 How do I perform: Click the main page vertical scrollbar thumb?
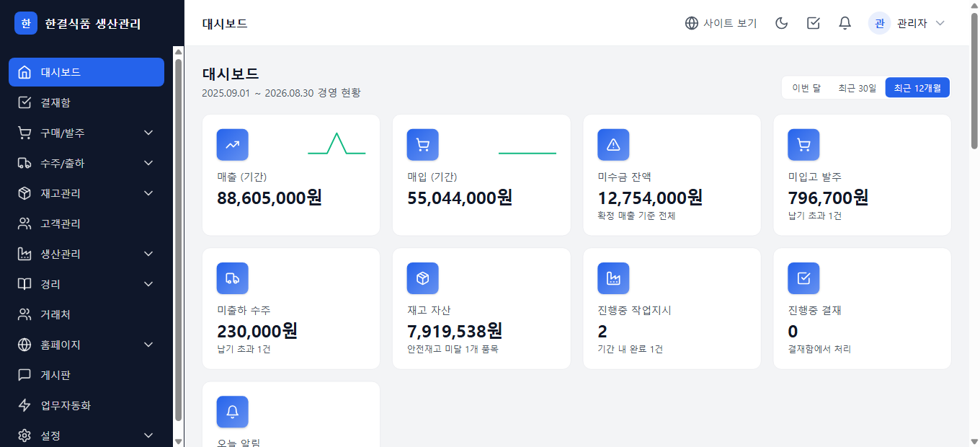click(x=974, y=80)
